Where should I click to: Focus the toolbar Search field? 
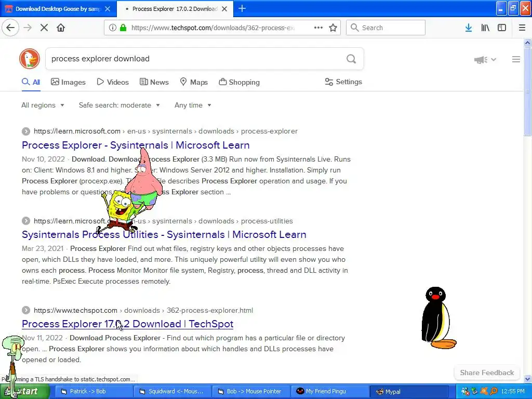tap(386, 28)
